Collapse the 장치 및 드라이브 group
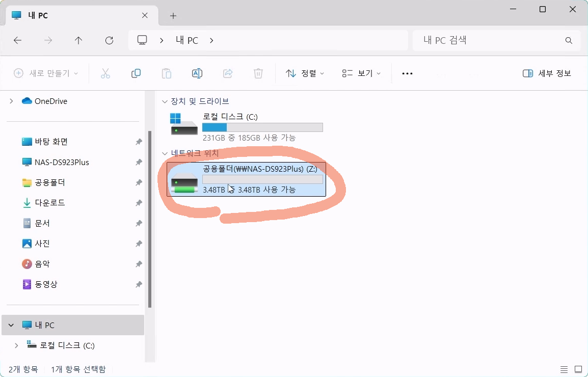Screen dimensions: 588x377 (x=164, y=101)
